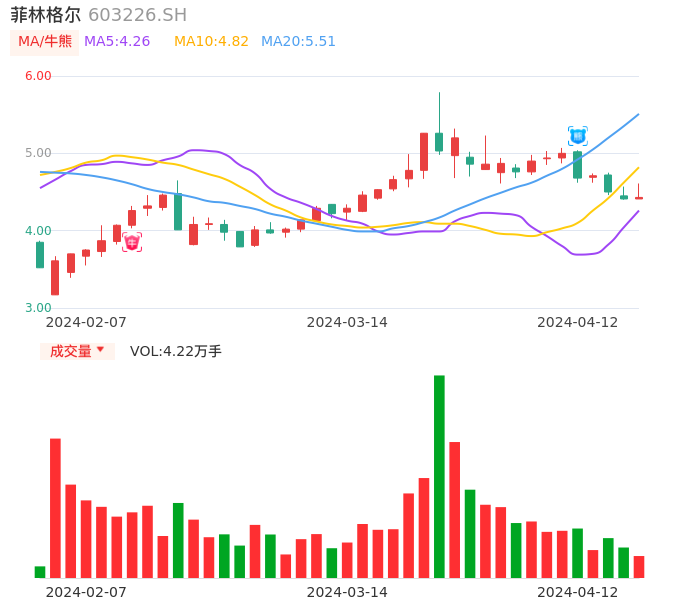Click the MA20:5.51 legend label

(x=298, y=42)
